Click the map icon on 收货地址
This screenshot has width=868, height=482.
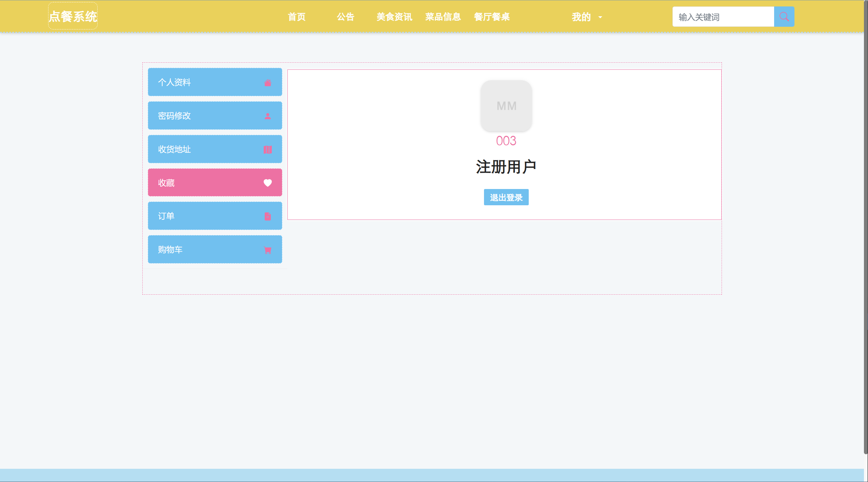tap(267, 149)
